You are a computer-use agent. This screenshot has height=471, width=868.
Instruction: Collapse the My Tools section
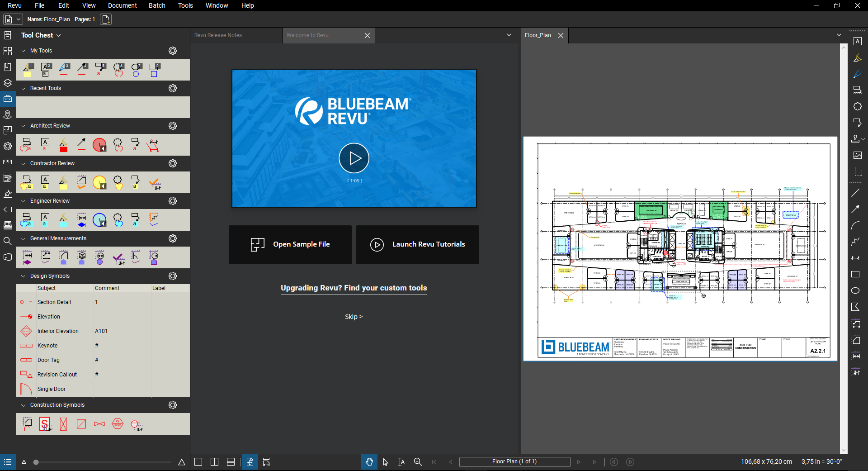pyautogui.click(x=24, y=51)
